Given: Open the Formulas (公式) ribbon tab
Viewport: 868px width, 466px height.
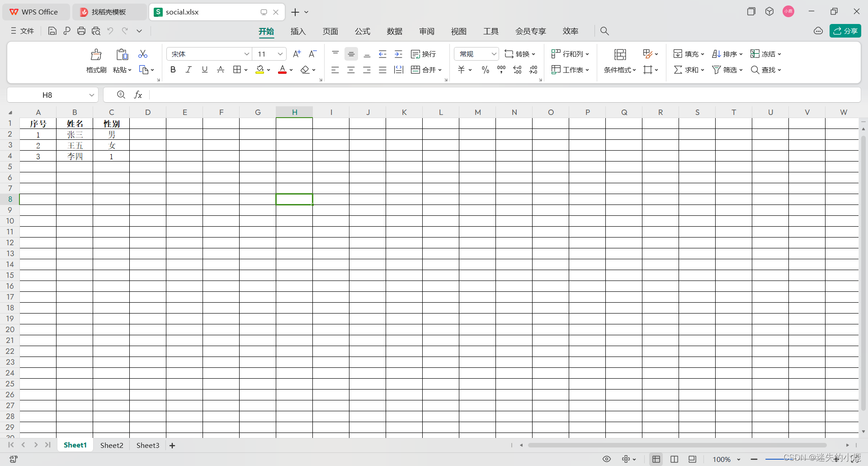Looking at the screenshot, I should (362, 31).
